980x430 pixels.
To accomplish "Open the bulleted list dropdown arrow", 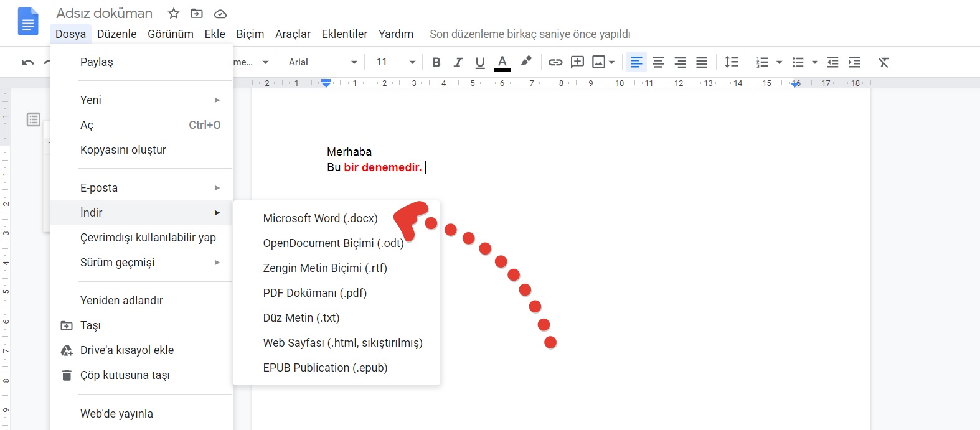I will coord(814,62).
